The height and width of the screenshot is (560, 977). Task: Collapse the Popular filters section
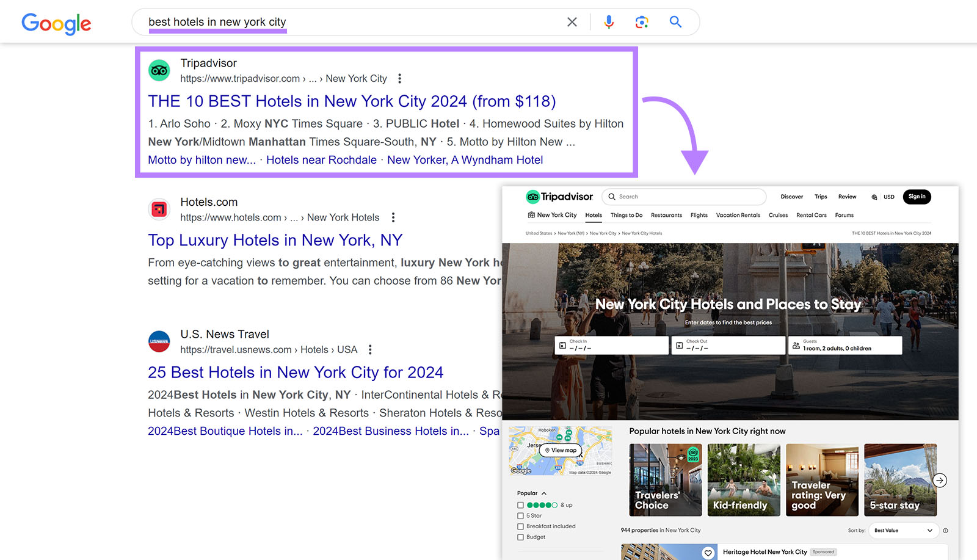tap(542, 493)
